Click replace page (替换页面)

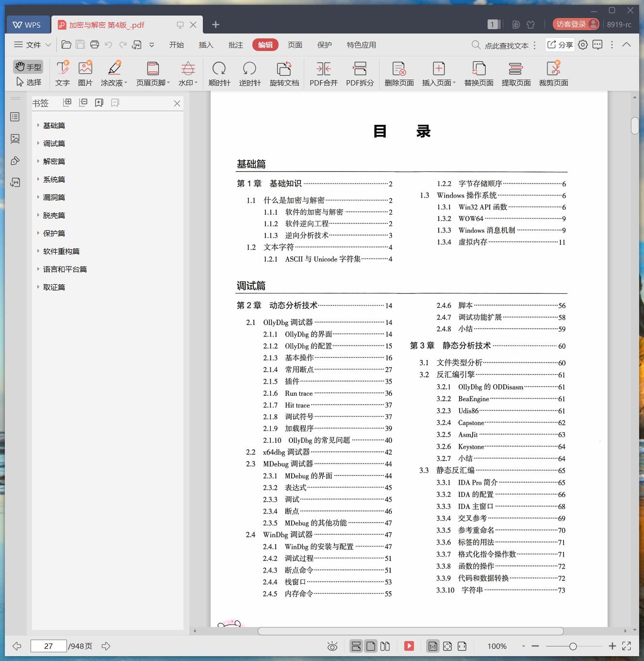tap(479, 73)
